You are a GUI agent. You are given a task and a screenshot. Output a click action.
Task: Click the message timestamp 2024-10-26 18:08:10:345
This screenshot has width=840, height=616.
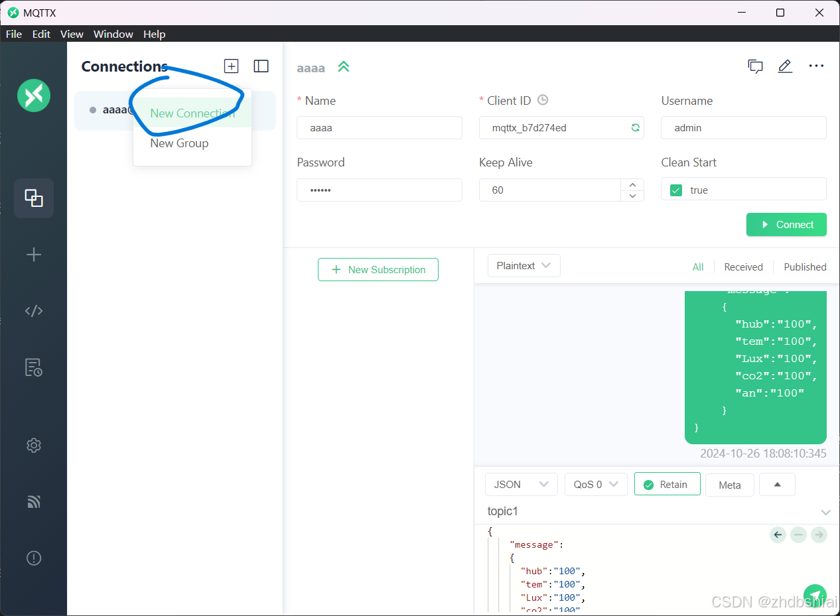pos(763,454)
